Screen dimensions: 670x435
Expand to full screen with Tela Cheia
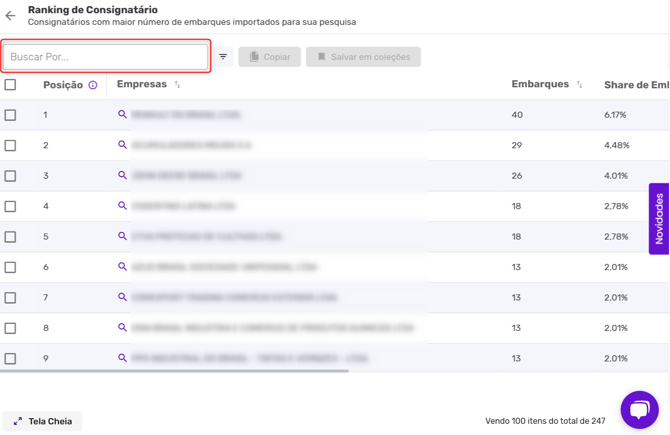point(43,421)
